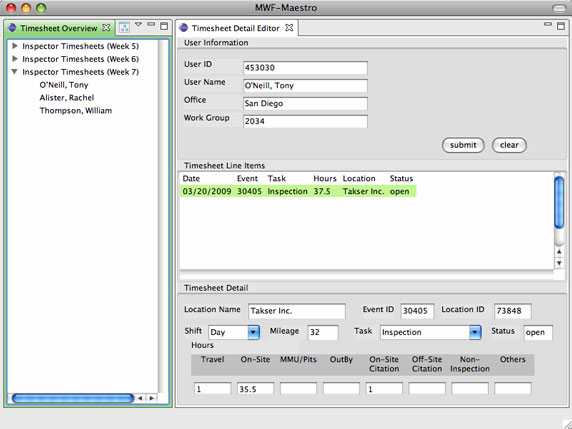Expand Inspector Timesheets (Week 6) node
The width and height of the screenshot is (572, 429).
(15, 59)
